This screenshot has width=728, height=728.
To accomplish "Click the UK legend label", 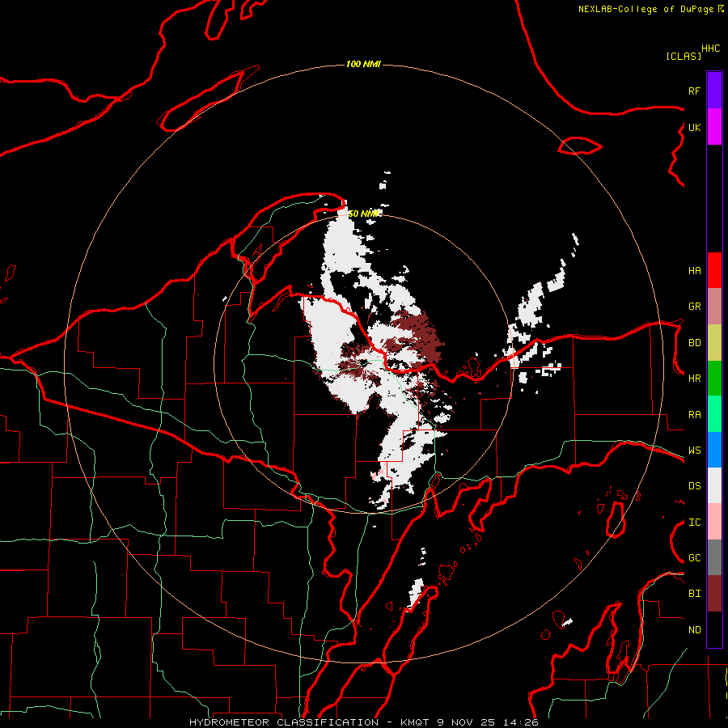I will point(694,127).
